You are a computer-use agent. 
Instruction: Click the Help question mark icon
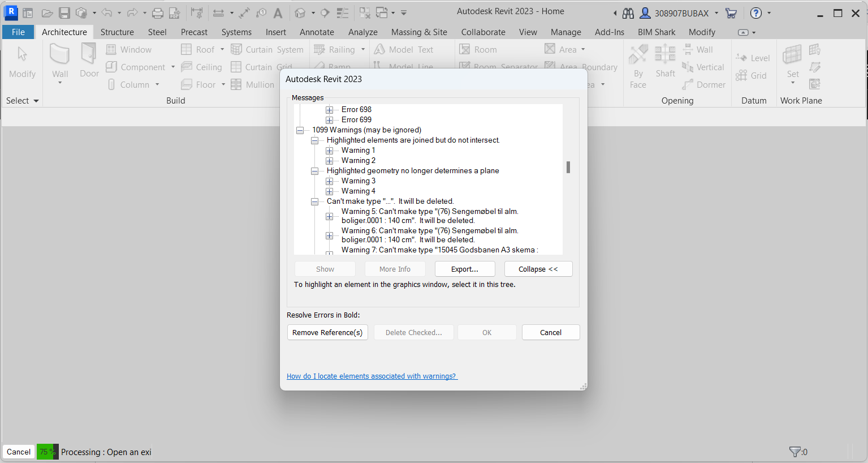click(756, 13)
